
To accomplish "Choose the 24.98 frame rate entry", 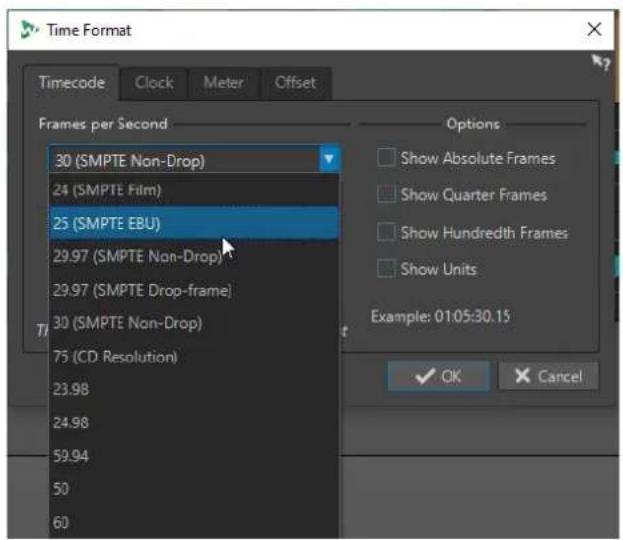I will [194, 422].
